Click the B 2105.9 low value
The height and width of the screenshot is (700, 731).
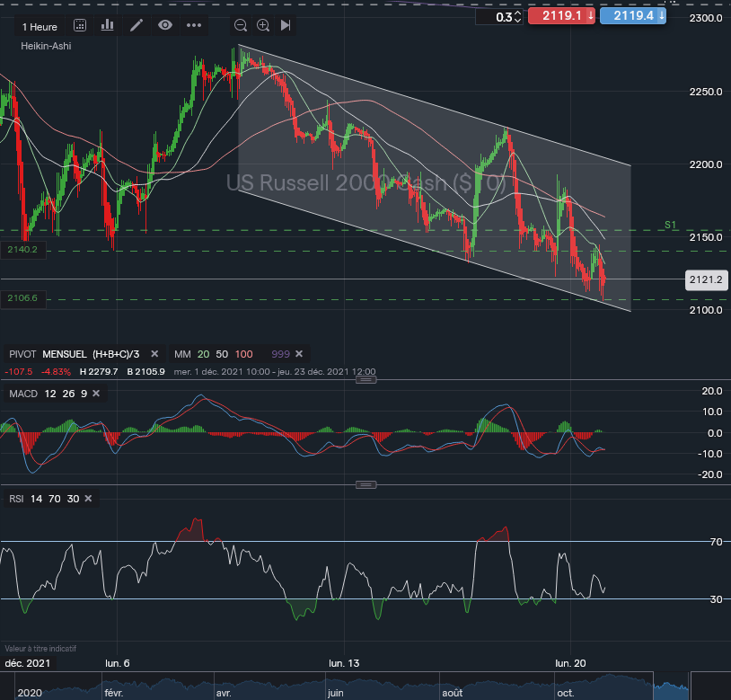(x=145, y=372)
